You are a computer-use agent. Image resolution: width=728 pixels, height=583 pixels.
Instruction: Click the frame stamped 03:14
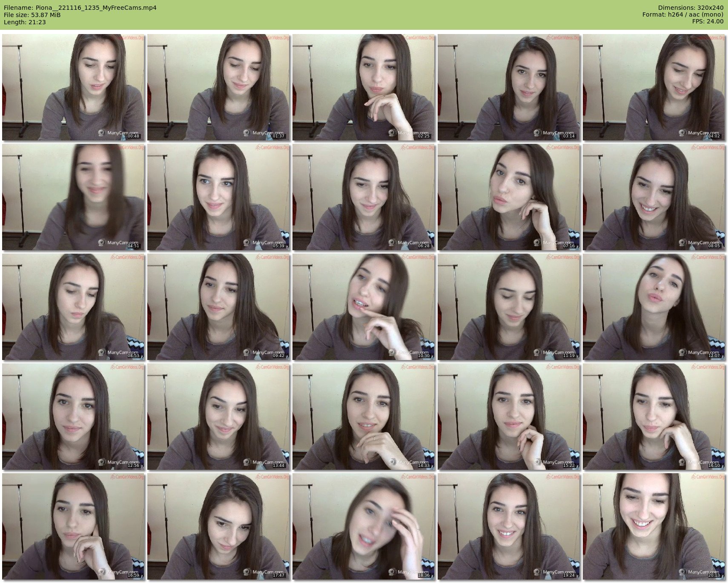coord(509,87)
